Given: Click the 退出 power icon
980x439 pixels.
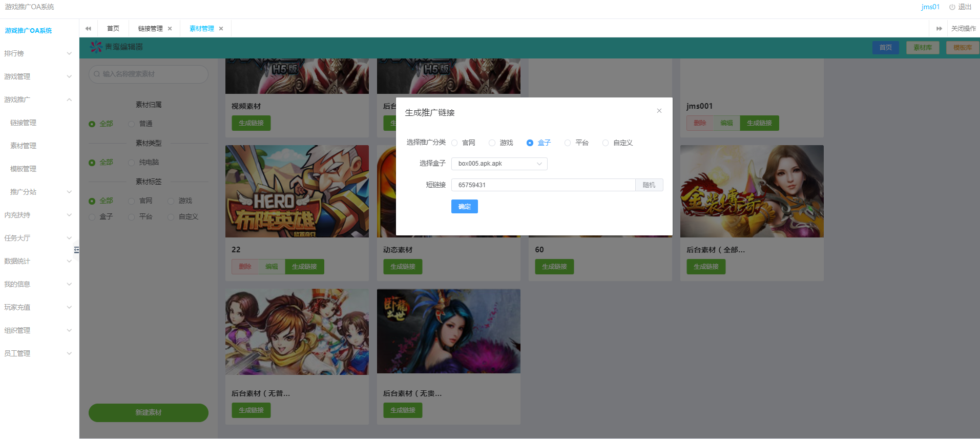Looking at the screenshot, I should tap(952, 7).
